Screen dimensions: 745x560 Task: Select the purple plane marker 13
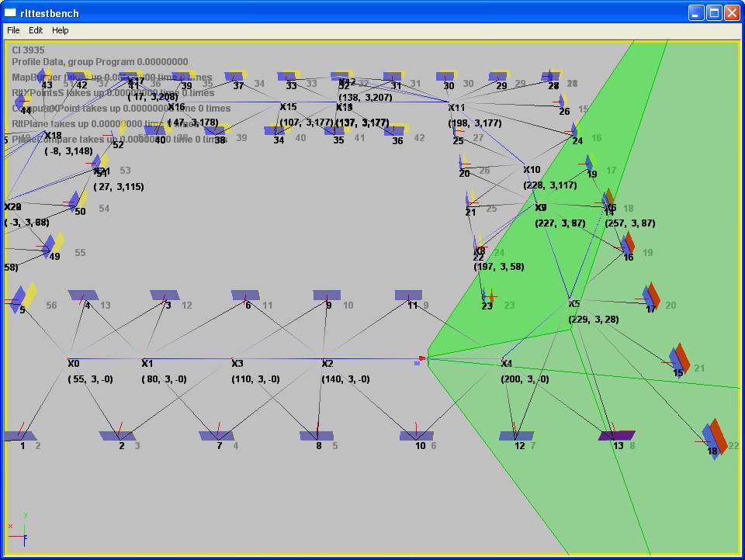617,436
